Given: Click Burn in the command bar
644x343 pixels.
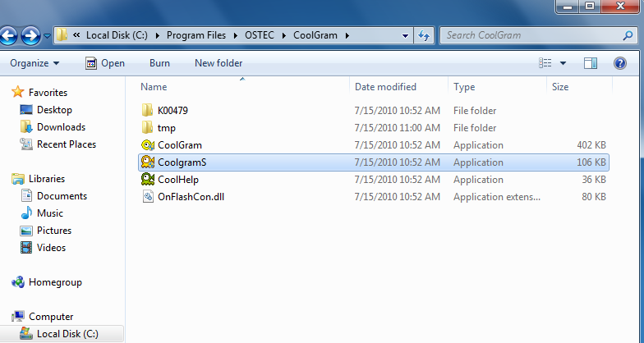Looking at the screenshot, I should point(159,63).
